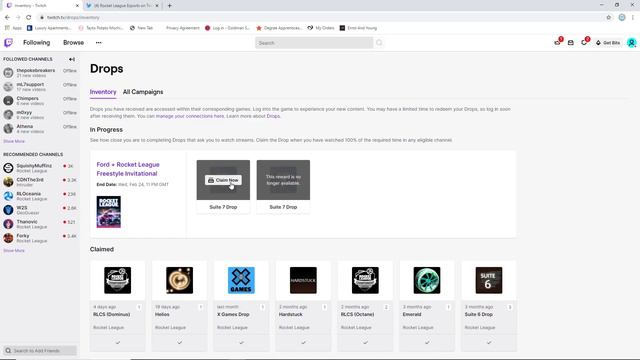Switch to All Campaigns tab
Screen dimensions: 640x360
[x=143, y=92]
